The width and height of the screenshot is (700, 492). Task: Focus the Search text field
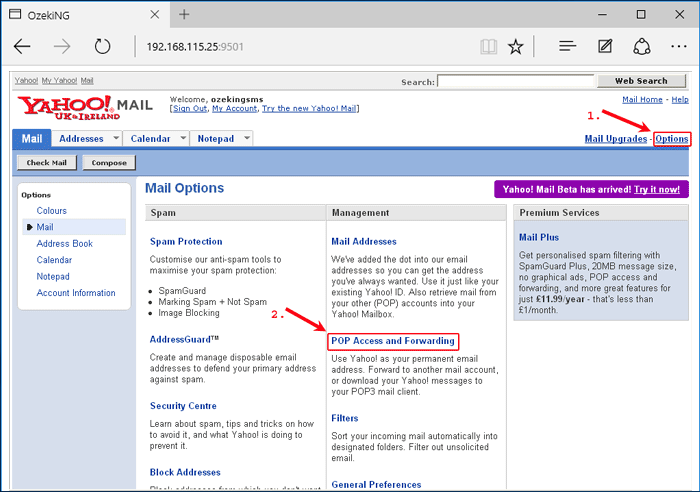(516, 81)
